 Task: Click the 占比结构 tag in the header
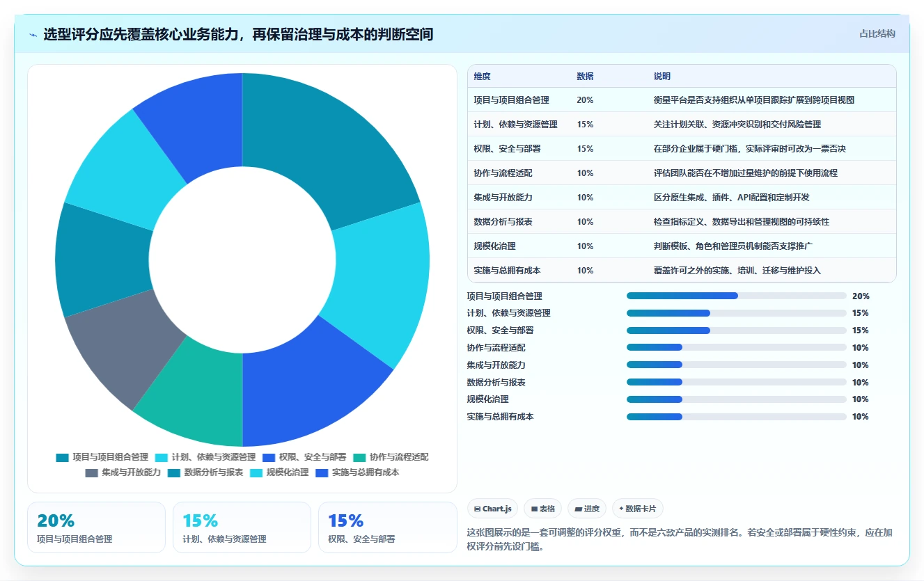(877, 33)
